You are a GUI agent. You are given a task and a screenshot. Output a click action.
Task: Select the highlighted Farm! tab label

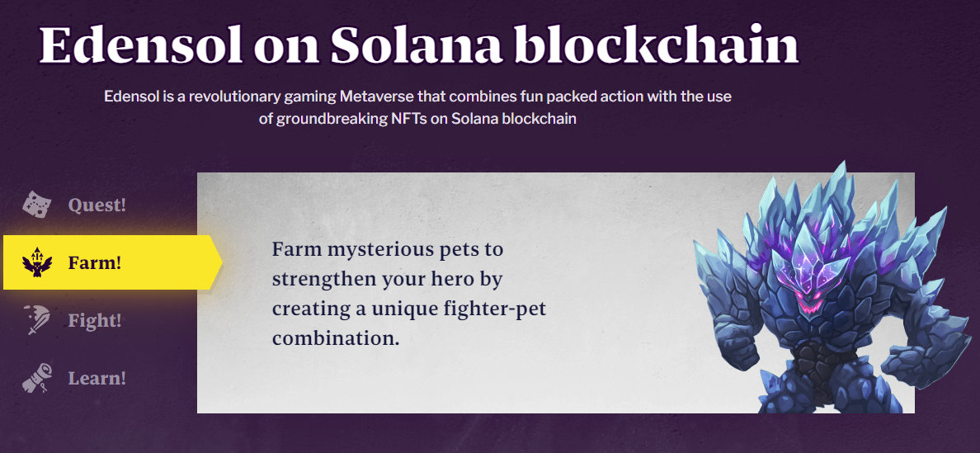94,263
